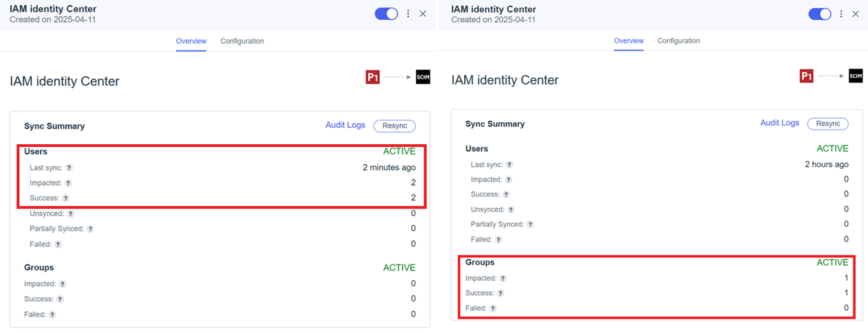Click 'Created on 2025-04-11' text in right header

[x=493, y=20]
